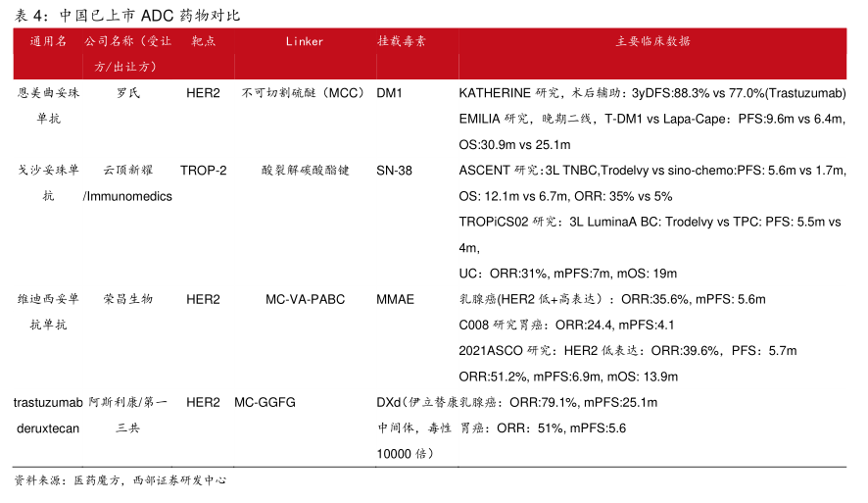This screenshot has width=868, height=503.
Task: Click the 'MC-VA-PABC' linker cell
Action: click(x=305, y=299)
